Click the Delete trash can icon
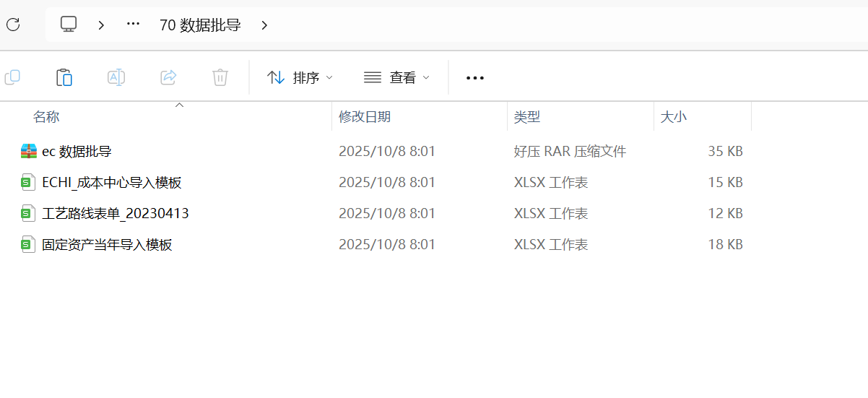Screen dimensions: 868x398 point(220,77)
